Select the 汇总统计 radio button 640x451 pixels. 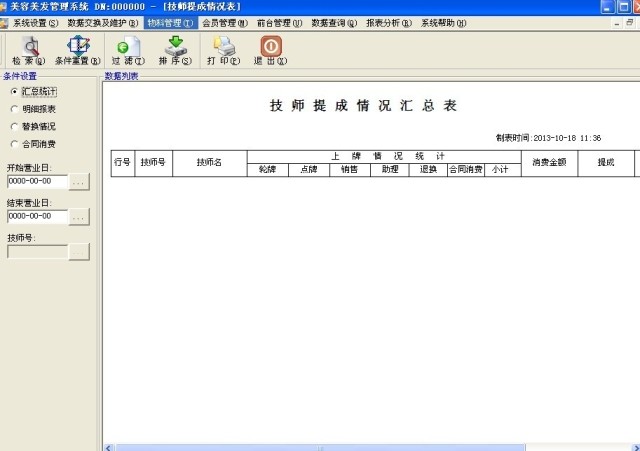pyautogui.click(x=14, y=92)
